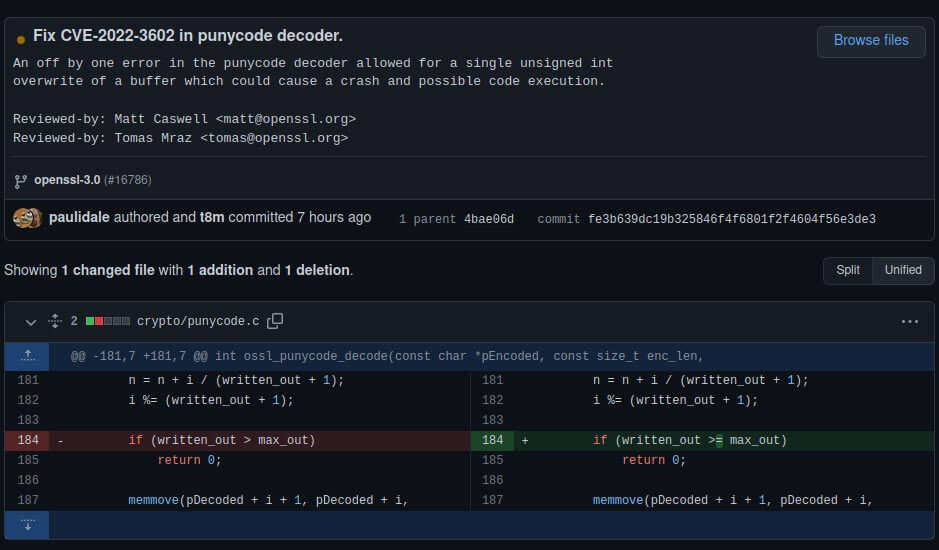Click the expand-all diff lines arrows icon
This screenshot has width=939, height=550.
(x=55, y=322)
